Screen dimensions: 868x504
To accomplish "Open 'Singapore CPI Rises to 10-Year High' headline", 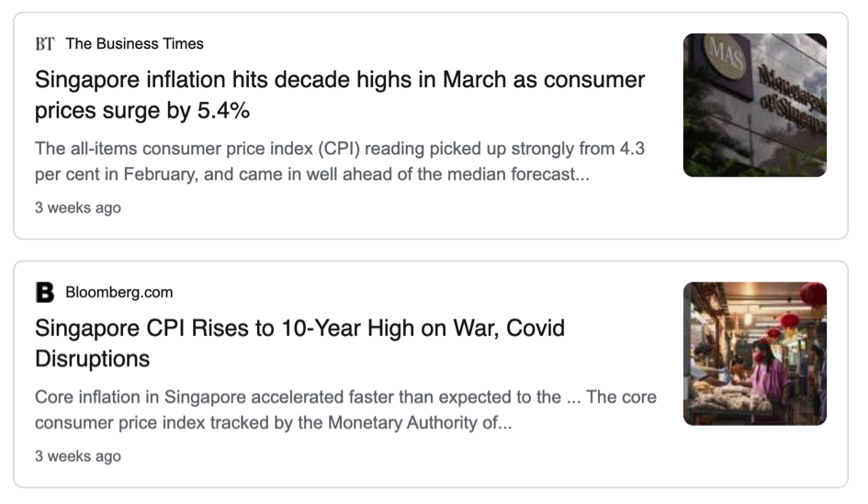I will click(299, 343).
